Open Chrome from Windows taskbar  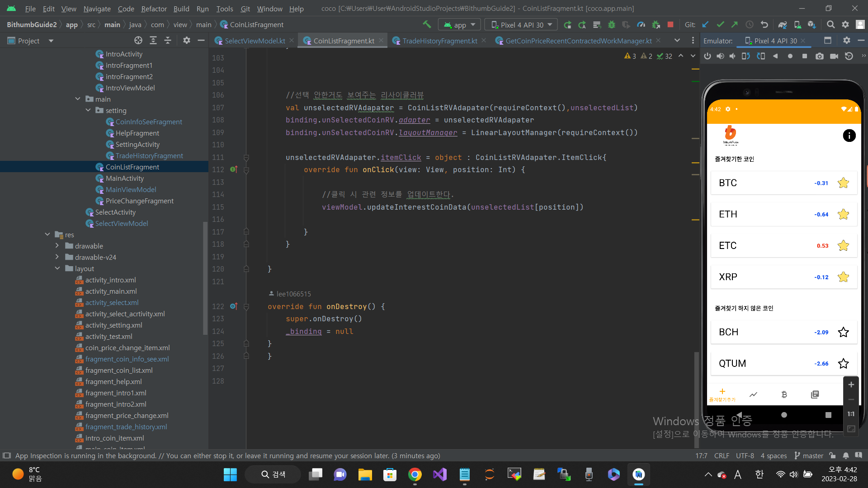[x=415, y=474]
